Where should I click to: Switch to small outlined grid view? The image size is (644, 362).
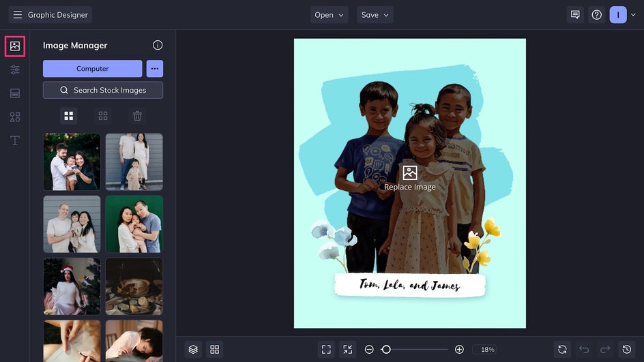(x=103, y=116)
